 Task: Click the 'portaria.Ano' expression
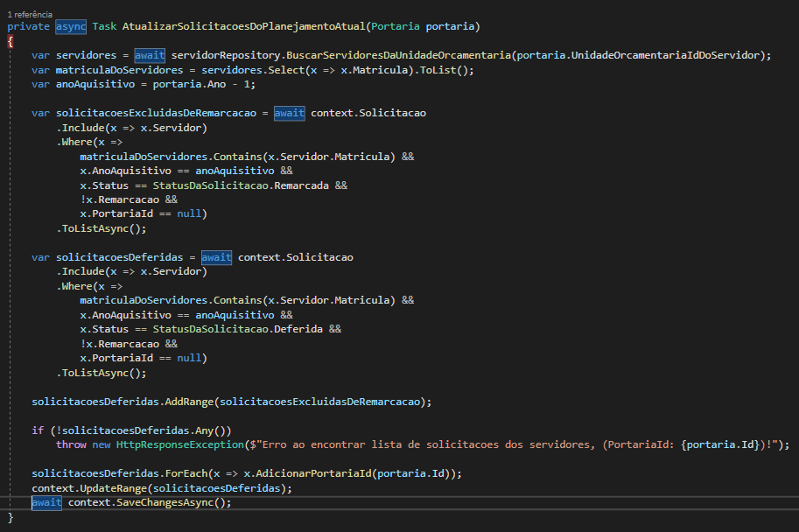pyautogui.click(x=190, y=84)
